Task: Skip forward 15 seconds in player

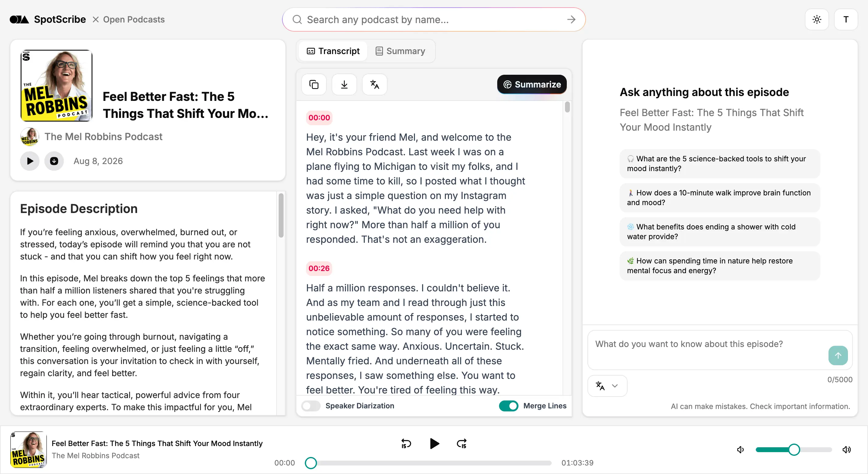Action: pyautogui.click(x=462, y=444)
